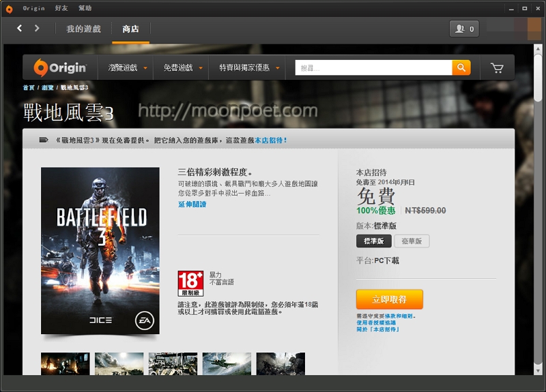Click the 延伸閱讀 link
Image resolution: width=546 pixels, height=392 pixels.
pyautogui.click(x=192, y=205)
